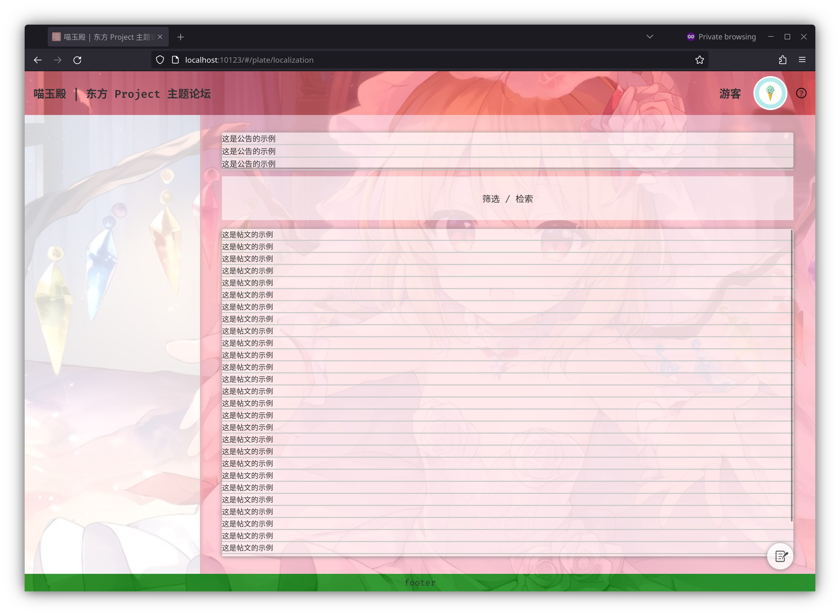The width and height of the screenshot is (840, 616).
Task: Open the first 这是帖文的示例 post
Action: click(x=247, y=235)
